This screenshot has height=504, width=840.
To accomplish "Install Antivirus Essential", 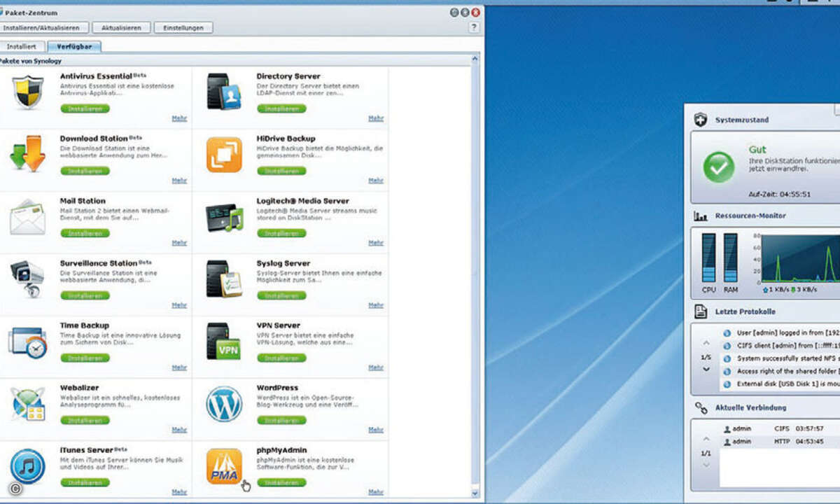I will point(85,108).
